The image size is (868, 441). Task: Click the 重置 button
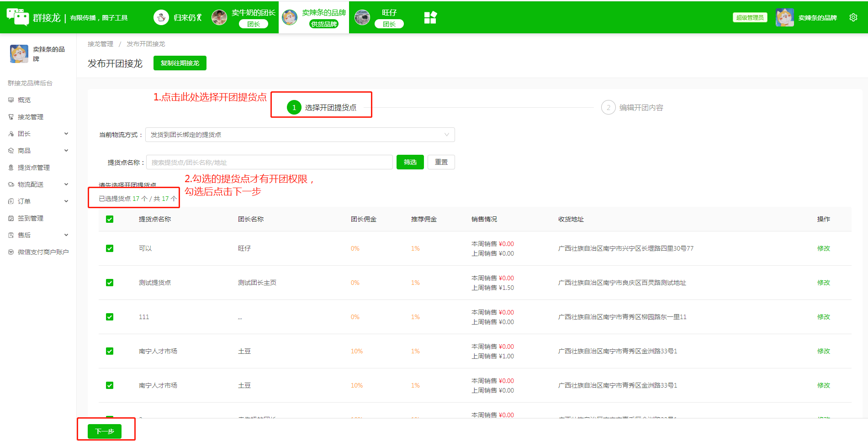(x=441, y=162)
